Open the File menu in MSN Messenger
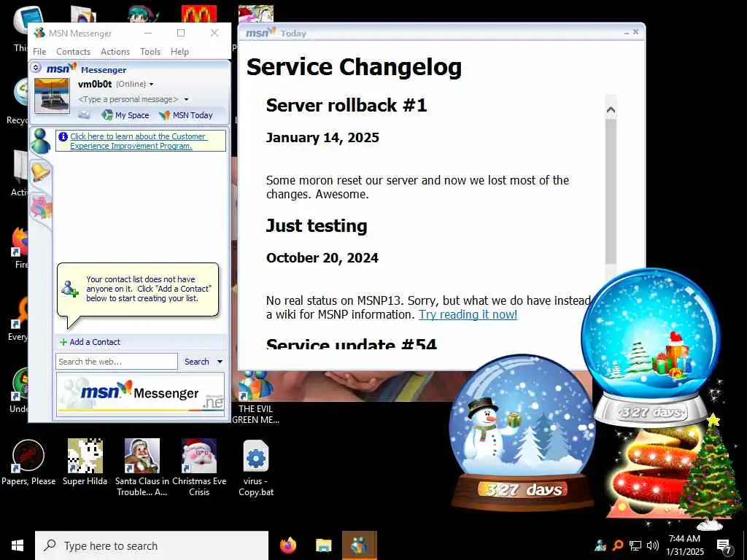This screenshot has height=560, width=747. [39, 52]
